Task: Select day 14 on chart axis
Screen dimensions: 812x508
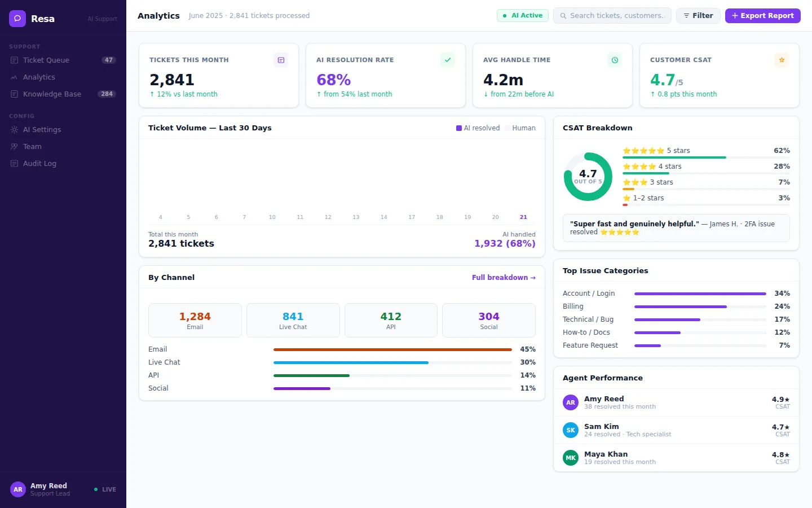Action: coord(384,217)
